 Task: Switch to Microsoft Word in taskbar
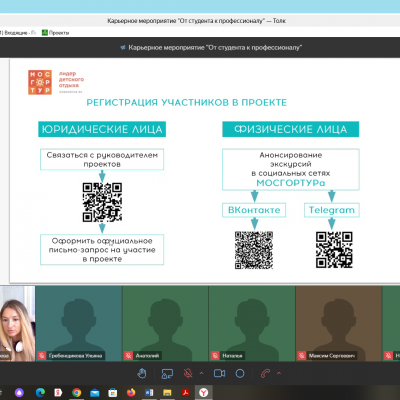tap(149, 393)
